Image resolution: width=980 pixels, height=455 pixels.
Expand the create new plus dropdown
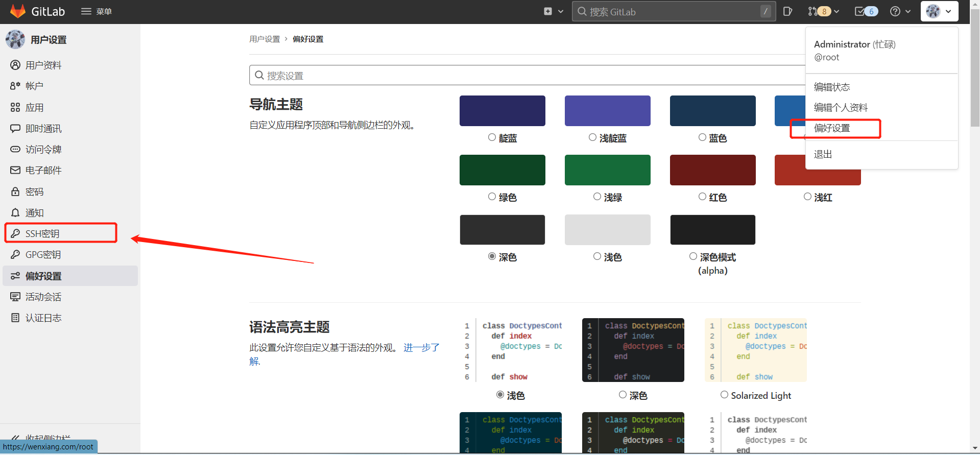(x=554, y=11)
